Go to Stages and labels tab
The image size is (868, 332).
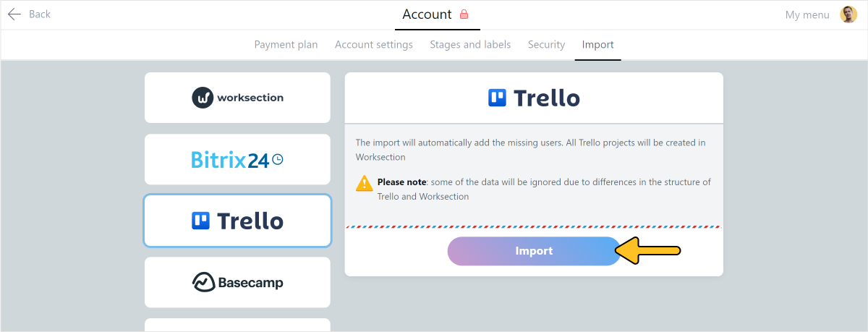point(470,45)
